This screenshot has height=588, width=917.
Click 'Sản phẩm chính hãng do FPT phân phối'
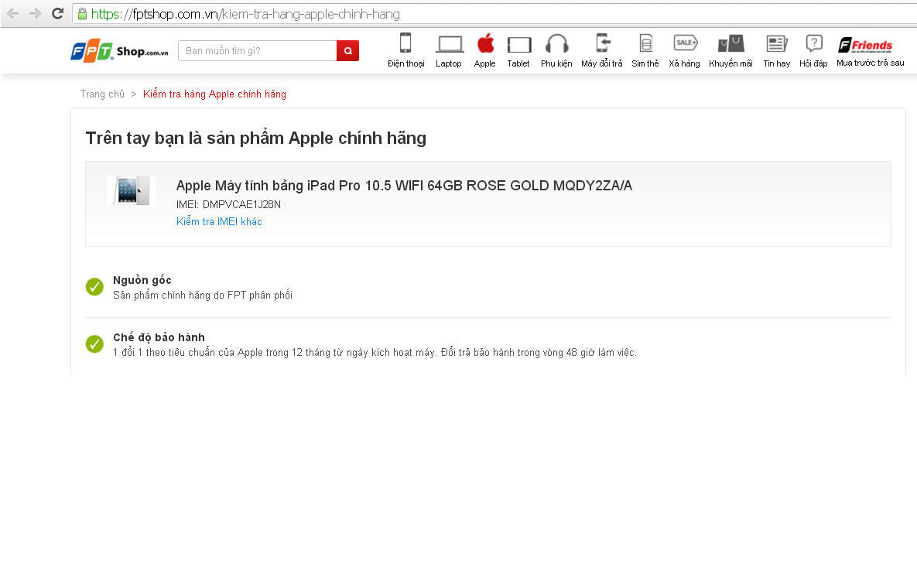point(202,296)
